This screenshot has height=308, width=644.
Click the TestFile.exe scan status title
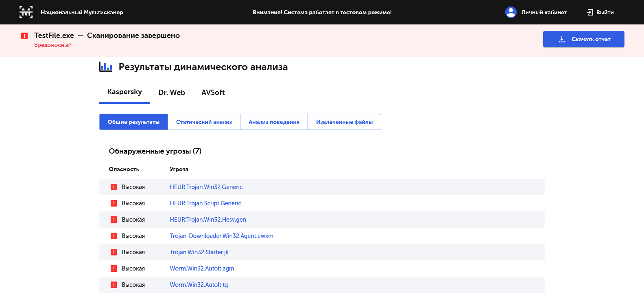107,35
